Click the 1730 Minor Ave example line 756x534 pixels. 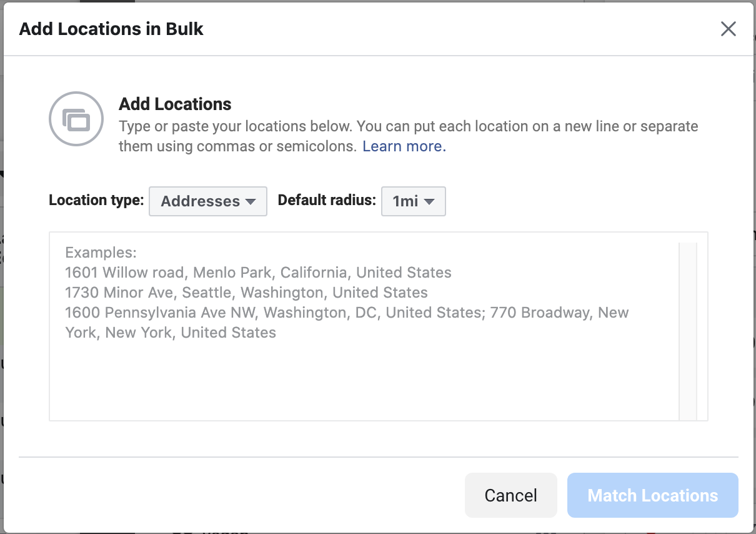click(x=246, y=293)
